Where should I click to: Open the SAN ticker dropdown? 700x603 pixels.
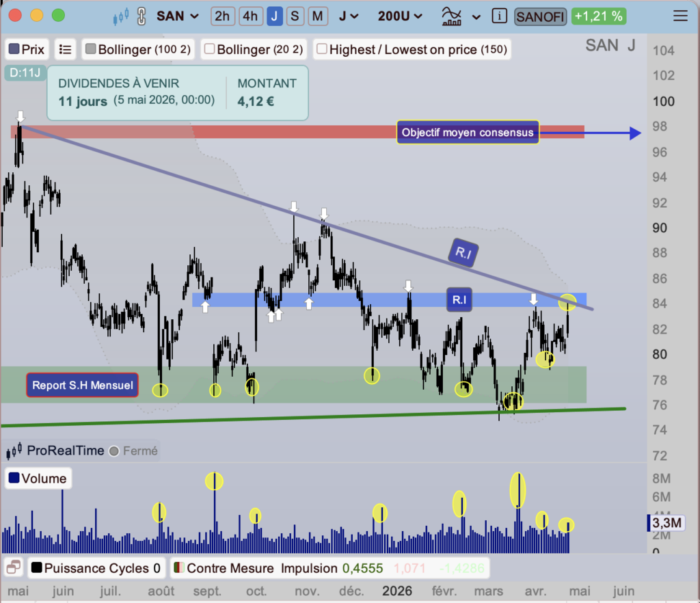[178, 16]
